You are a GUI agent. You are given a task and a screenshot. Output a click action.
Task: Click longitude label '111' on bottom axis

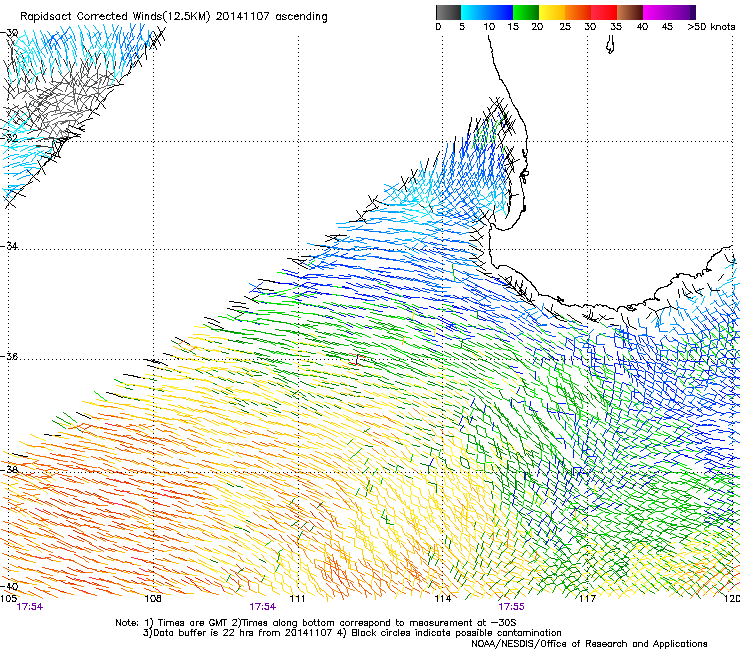297,599
